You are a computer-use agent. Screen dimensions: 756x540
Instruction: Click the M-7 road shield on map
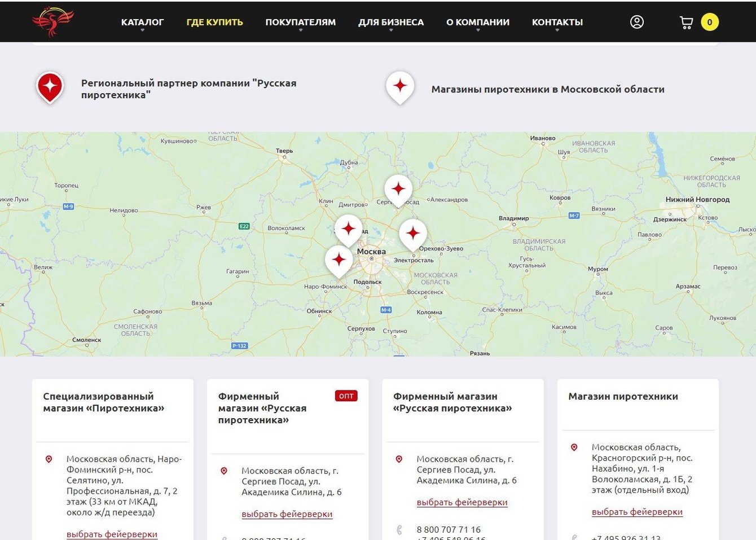coord(574,216)
